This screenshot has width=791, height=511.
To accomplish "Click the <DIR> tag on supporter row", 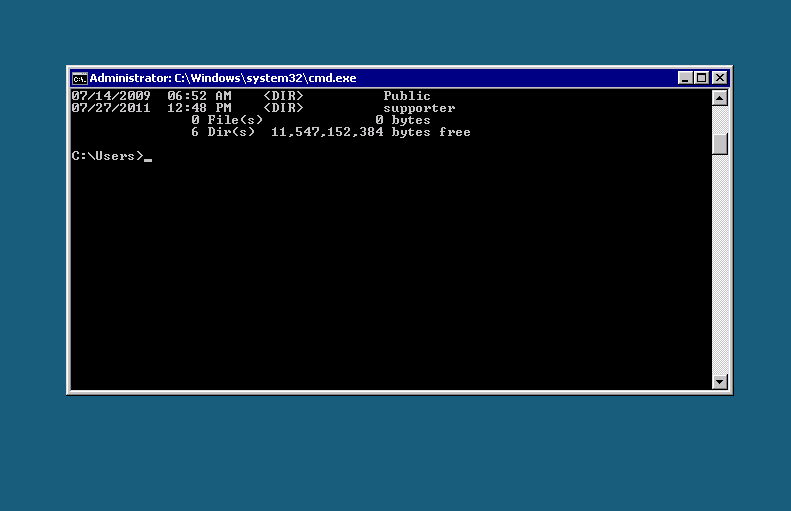I will [283, 108].
